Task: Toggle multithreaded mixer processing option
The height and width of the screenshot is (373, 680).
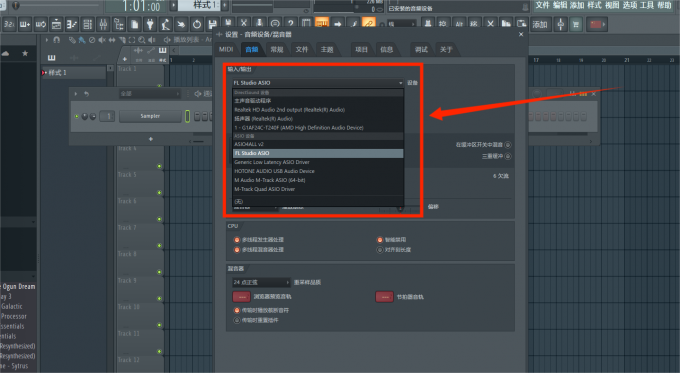Action: [237, 249]
